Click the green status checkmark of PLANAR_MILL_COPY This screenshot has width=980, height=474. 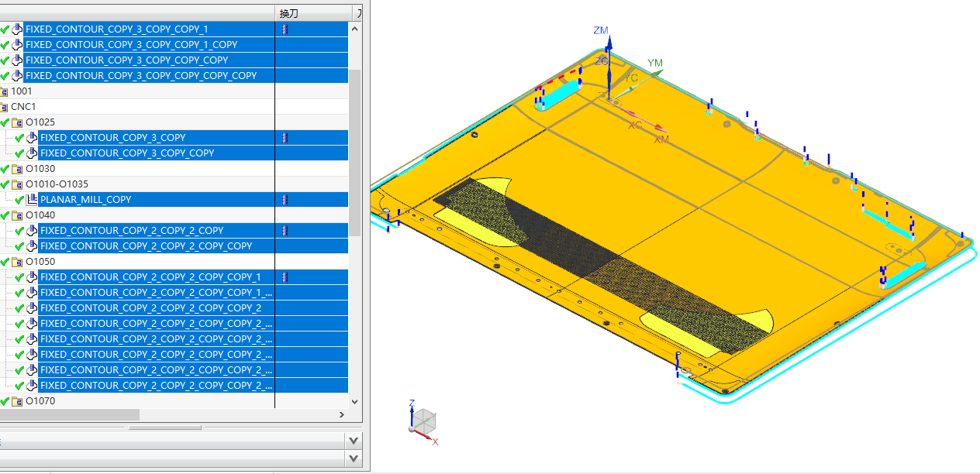click(x=20, y=200)
